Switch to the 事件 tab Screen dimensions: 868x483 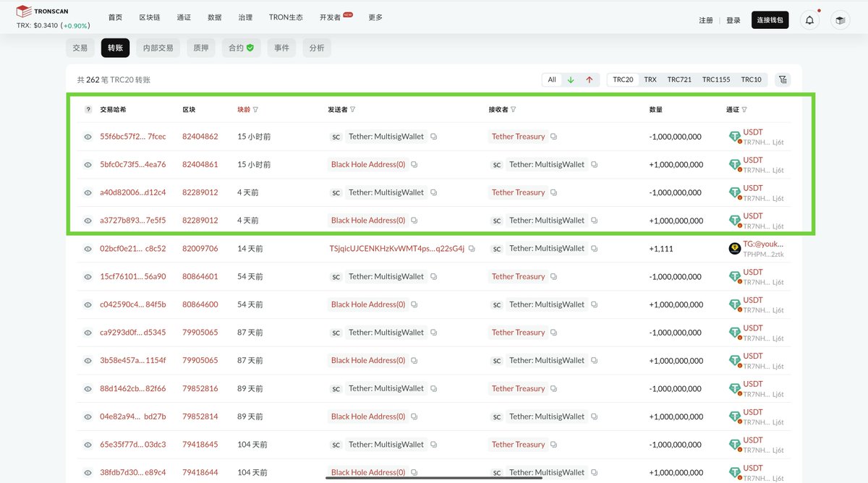point(282,48)
